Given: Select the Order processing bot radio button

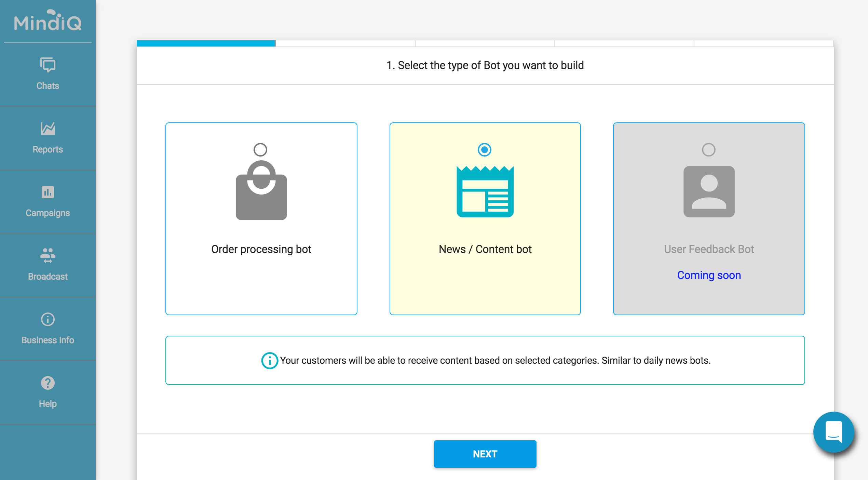Looking at the screenshot, I should tap(260, 149).
